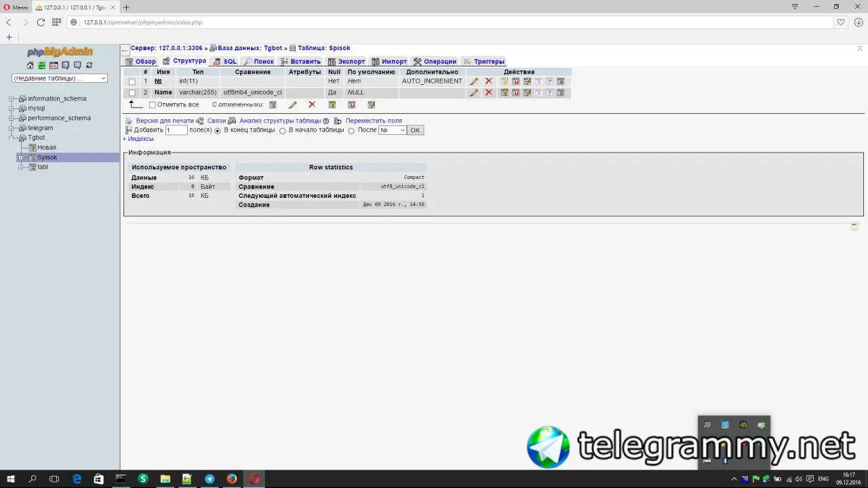Expand the information_schema database node

tap(12, 99)
